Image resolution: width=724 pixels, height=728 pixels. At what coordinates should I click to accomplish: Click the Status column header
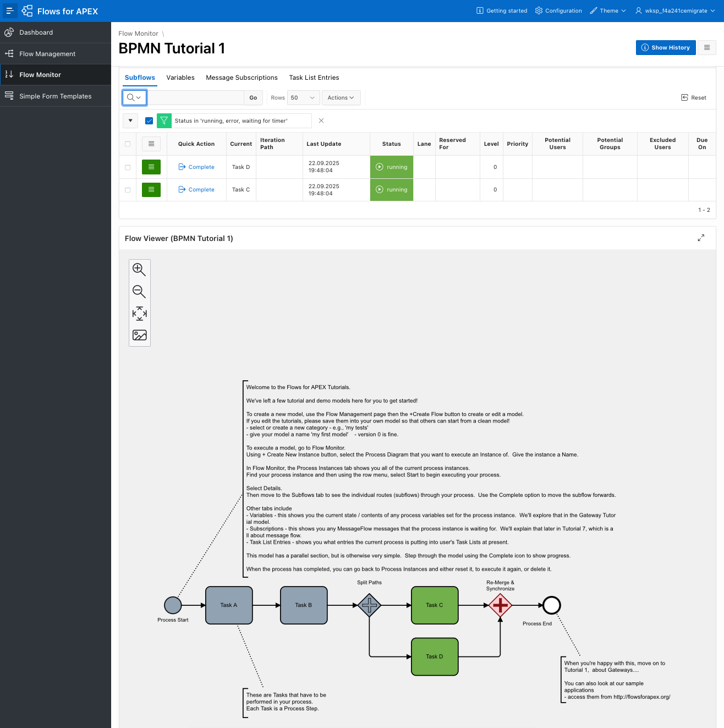pyautogui.click(x=392, y=144)
